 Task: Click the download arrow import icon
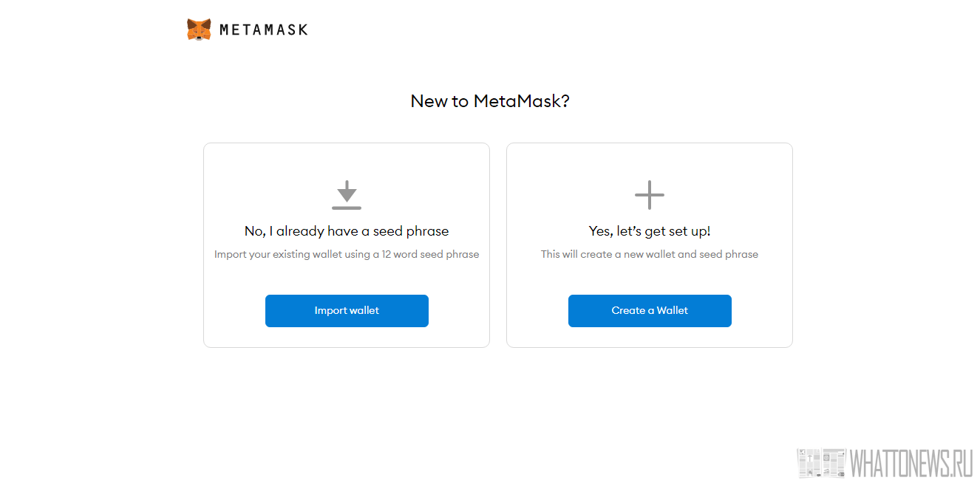(347, 195)
